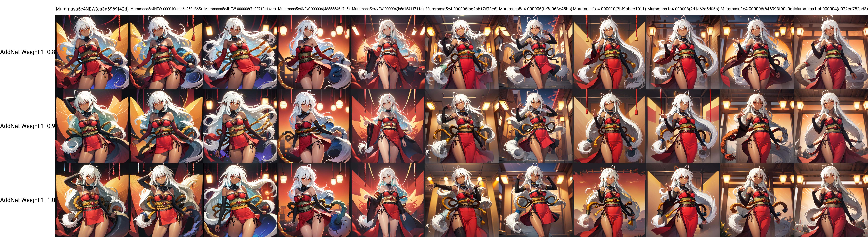Image resolution: width=868 pixels, height=237 pixels.
Task: Click the 'AddNet Weight 1: 0.9' row label
Action: (28, 126)
